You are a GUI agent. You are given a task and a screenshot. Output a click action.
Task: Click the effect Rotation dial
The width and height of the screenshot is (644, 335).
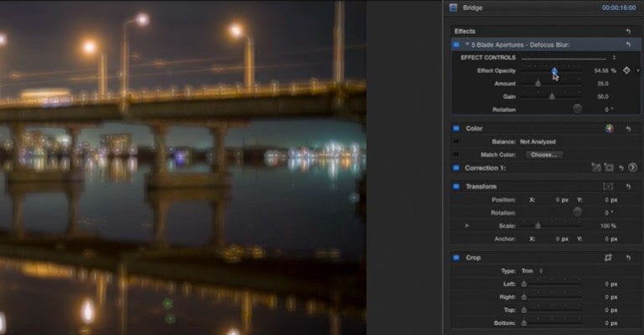(578, 109)
